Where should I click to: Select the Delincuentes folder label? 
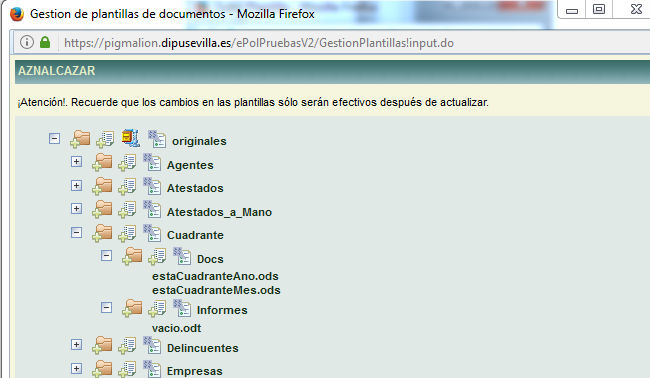point(202,348)
